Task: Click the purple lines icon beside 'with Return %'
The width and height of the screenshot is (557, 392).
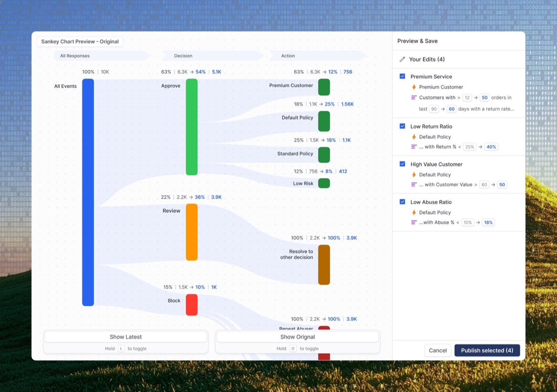Action: click(414, 147)
